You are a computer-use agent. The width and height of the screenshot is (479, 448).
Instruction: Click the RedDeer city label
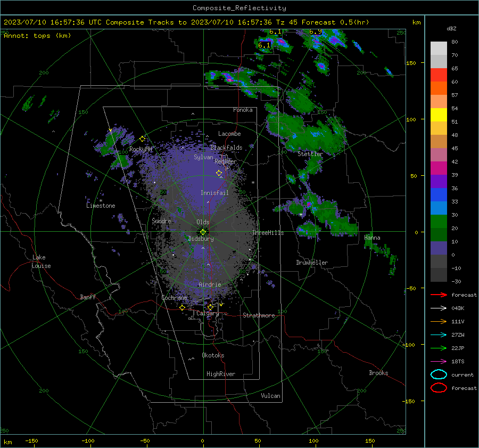tap(226, 161)
